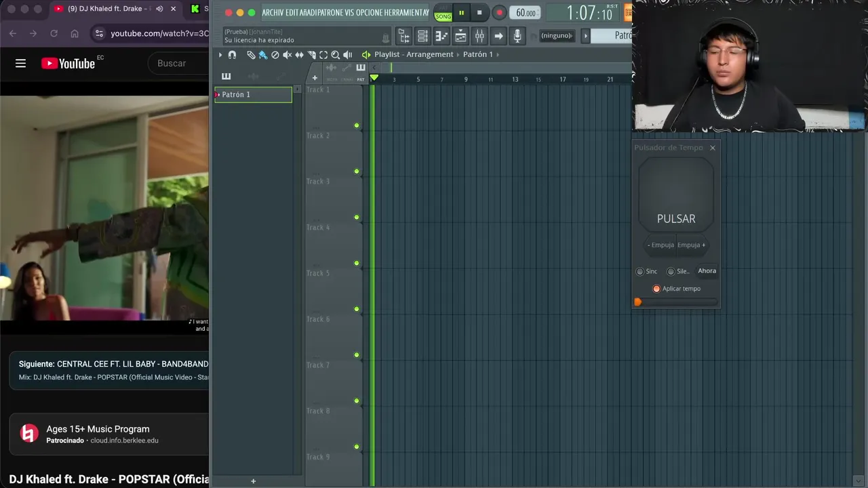Click the - Empuja button
The width and height of the screenshot is (868, 488).
click(x=660, y=245)
